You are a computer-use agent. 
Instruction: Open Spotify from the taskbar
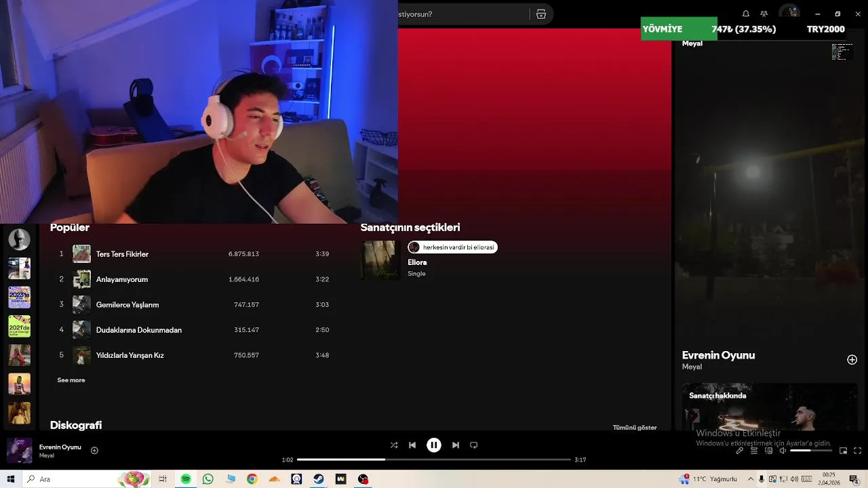click(186, 479)
